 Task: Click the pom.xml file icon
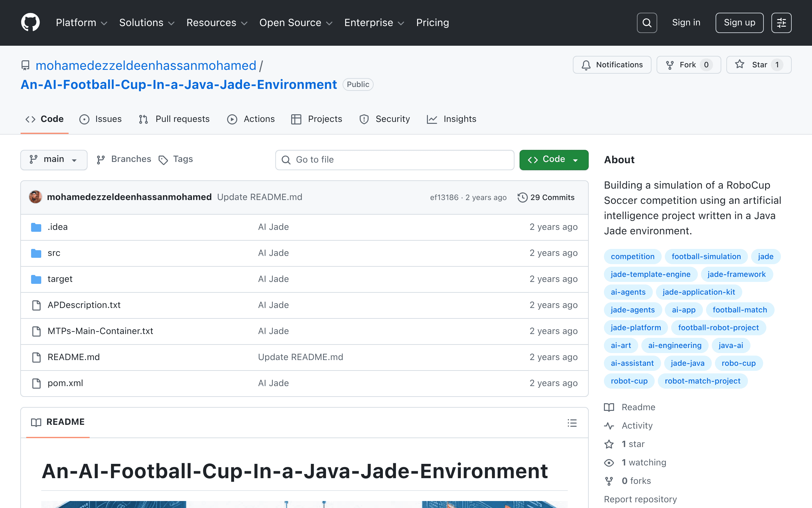coord(36,383)
